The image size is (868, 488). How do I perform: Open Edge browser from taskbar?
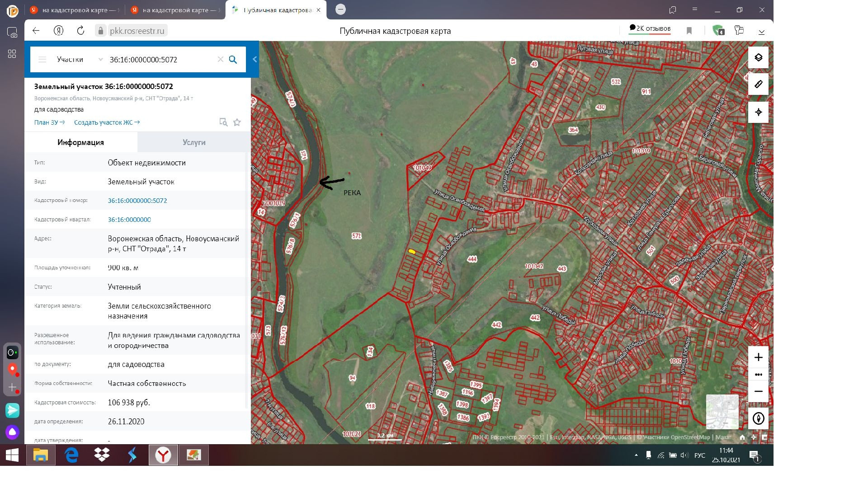point(71,455)
